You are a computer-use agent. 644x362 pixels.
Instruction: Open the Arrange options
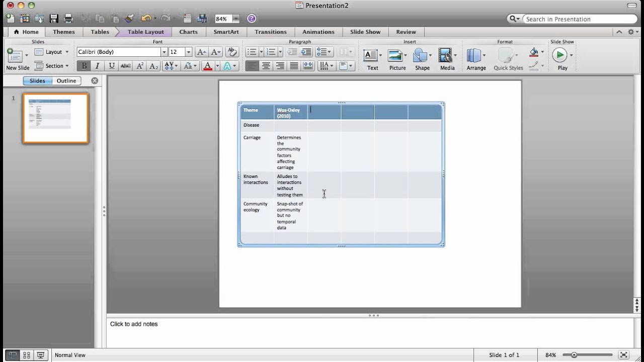(476, 59)
